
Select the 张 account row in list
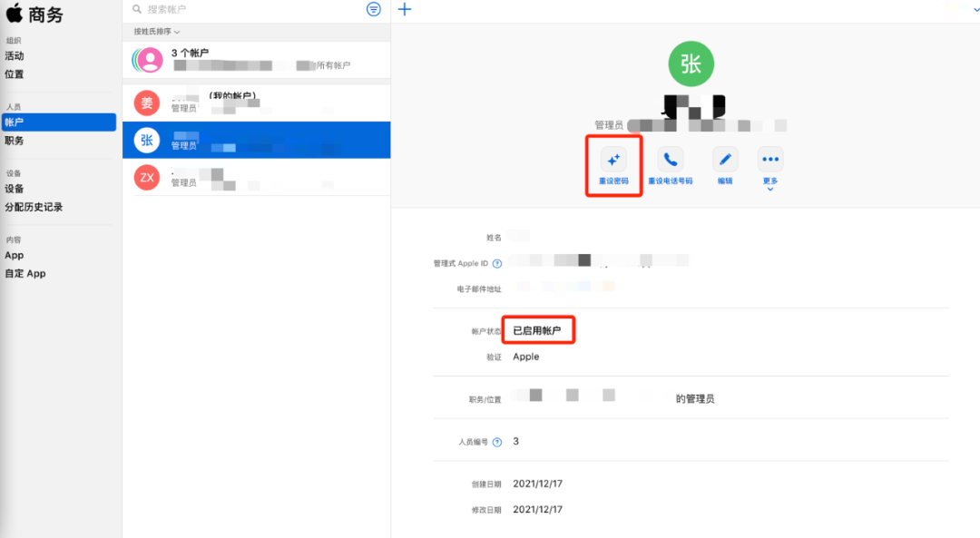(x=256, y=140)
